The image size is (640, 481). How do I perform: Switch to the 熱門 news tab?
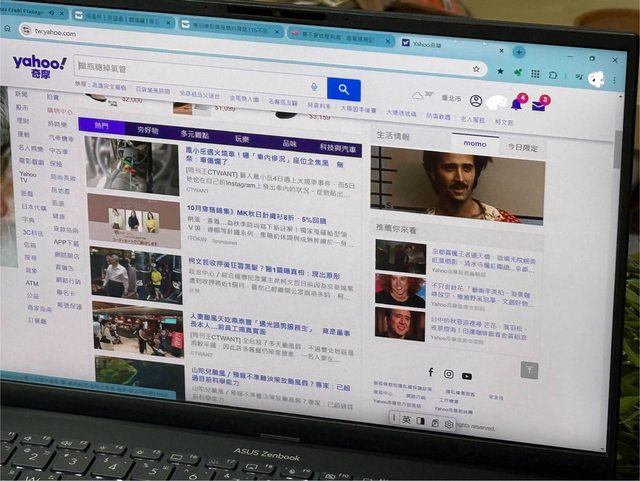[102, 126]
